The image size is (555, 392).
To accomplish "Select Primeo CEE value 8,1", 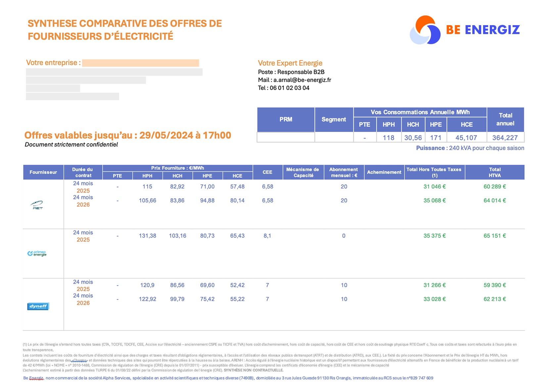I will (267, 236).
